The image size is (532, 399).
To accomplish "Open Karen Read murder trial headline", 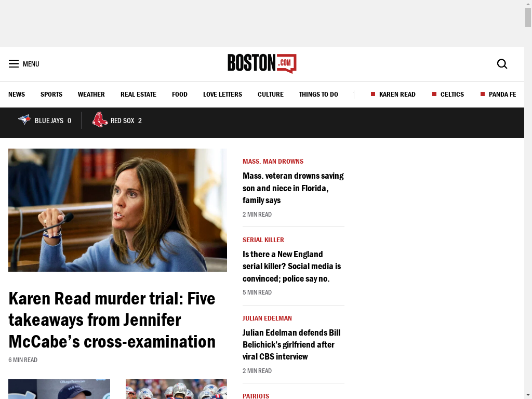I will [x=112, y=320].
